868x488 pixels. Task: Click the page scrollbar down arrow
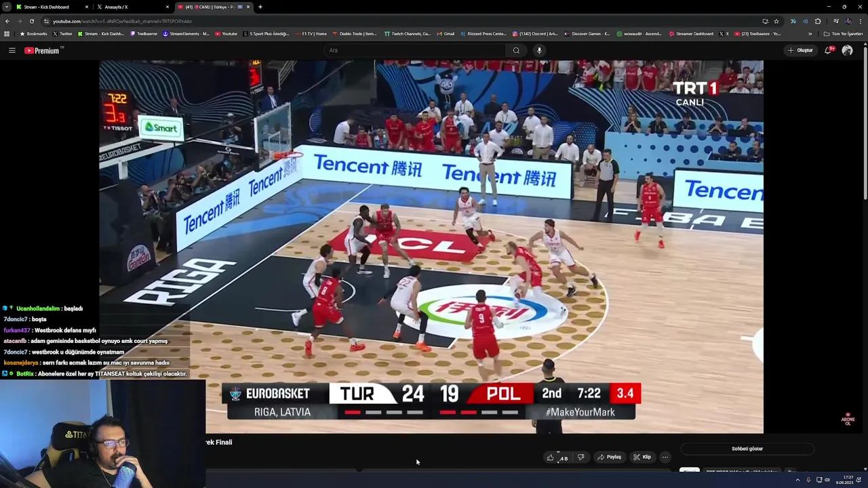coord(865,469)
